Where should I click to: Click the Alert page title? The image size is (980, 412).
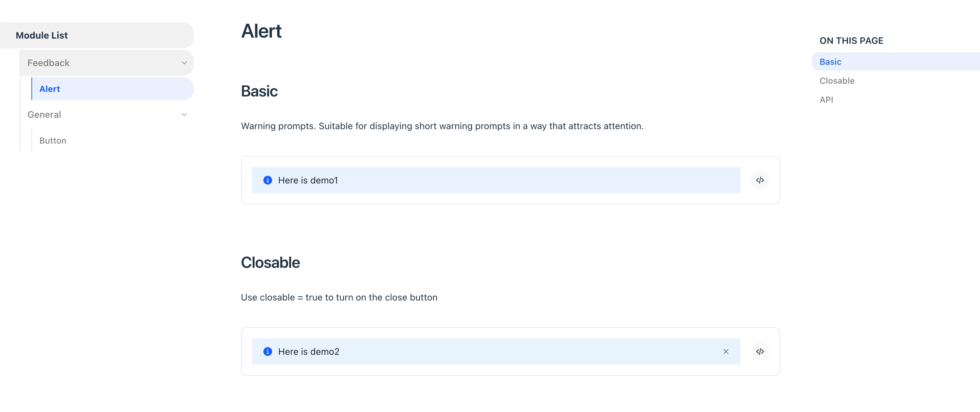coord(261,31)
